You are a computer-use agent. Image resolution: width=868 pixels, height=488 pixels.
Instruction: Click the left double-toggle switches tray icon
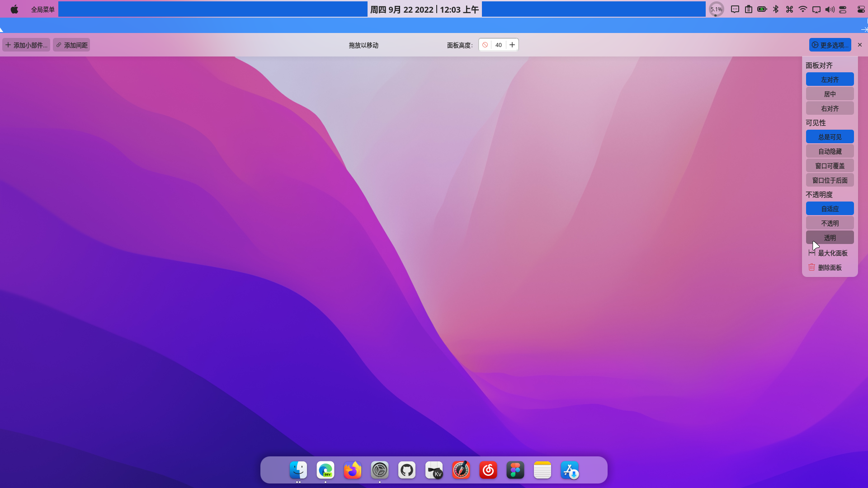(843, 9)
